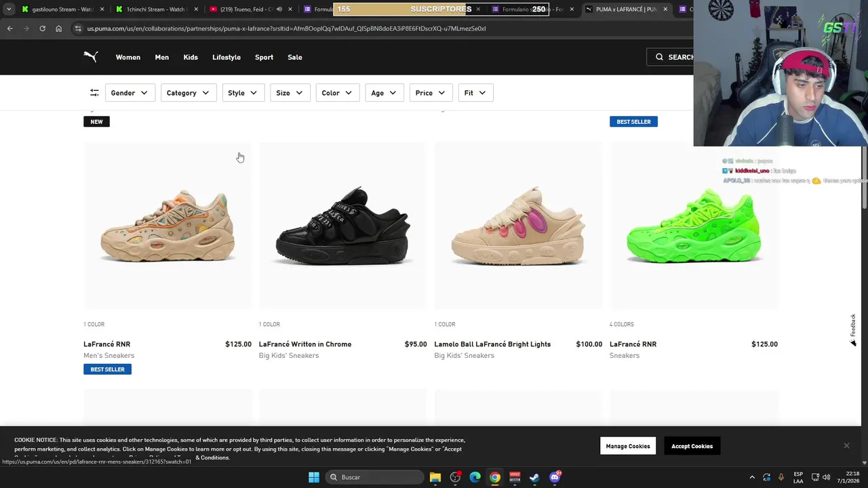Open Lamelo Ball LaFrancé Bright Lights link
Image resolution: width=868 pixels, height=488 pixels.
tap(492, 344)
